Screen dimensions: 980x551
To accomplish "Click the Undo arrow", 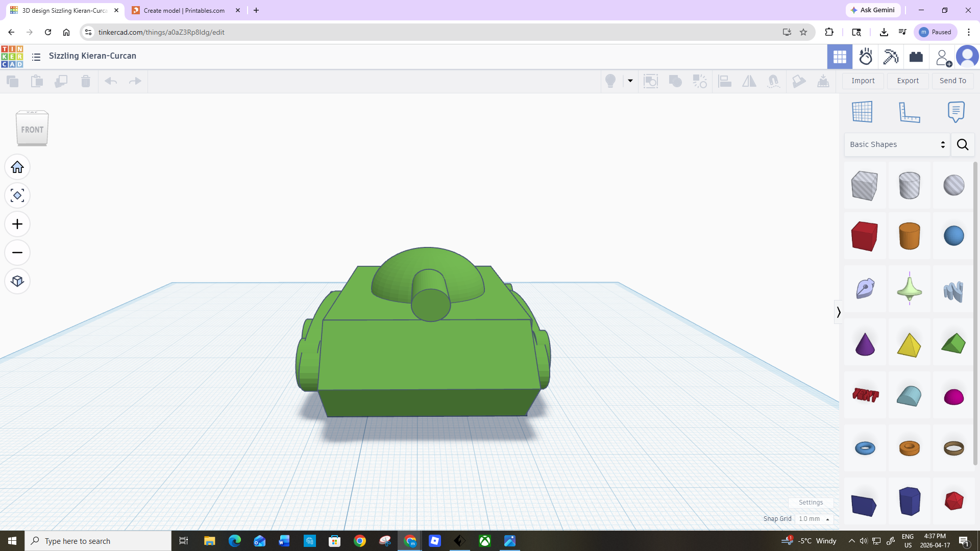I will click(111, 81).
